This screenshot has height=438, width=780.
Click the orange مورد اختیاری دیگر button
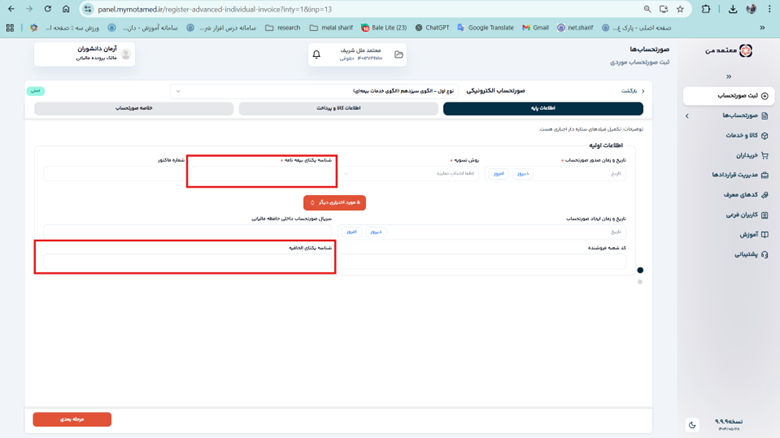coord(334,203)
